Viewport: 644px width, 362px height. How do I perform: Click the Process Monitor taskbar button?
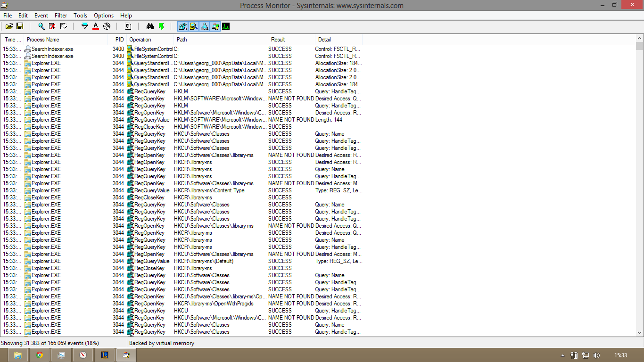[126, 355]
